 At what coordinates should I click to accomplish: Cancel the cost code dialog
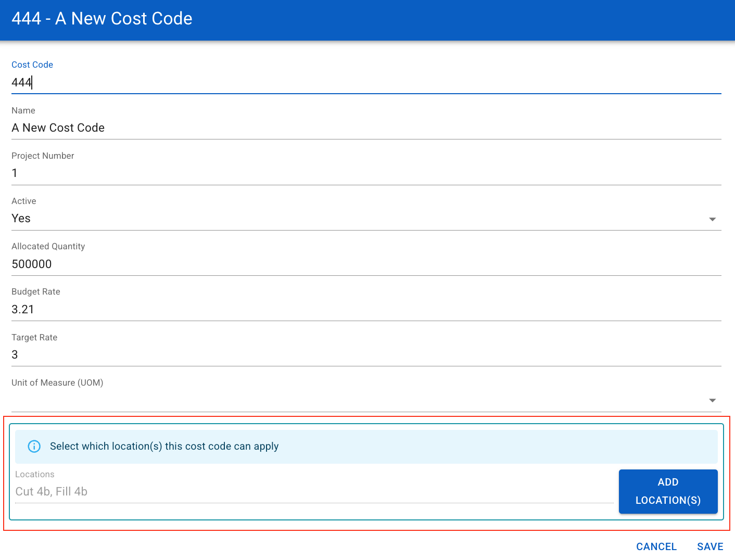pyautogui.click(x=656, y=546)
